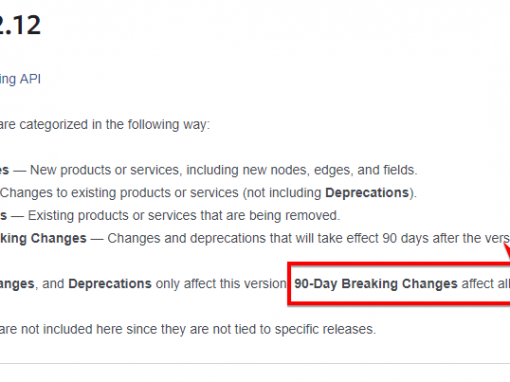Click the "only affect this version" phrase
Image resolution: width=510 pixels, height=382 pixels.
(221, 284)
